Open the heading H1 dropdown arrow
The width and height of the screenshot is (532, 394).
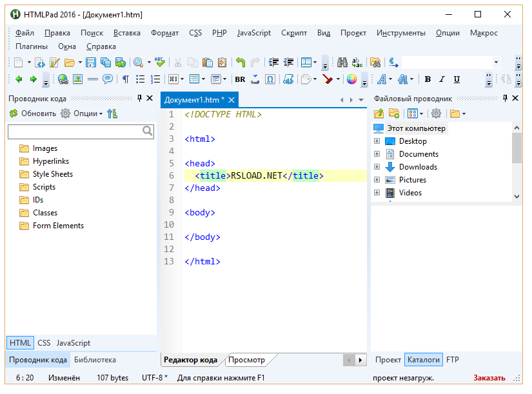(x=182, y=79)
